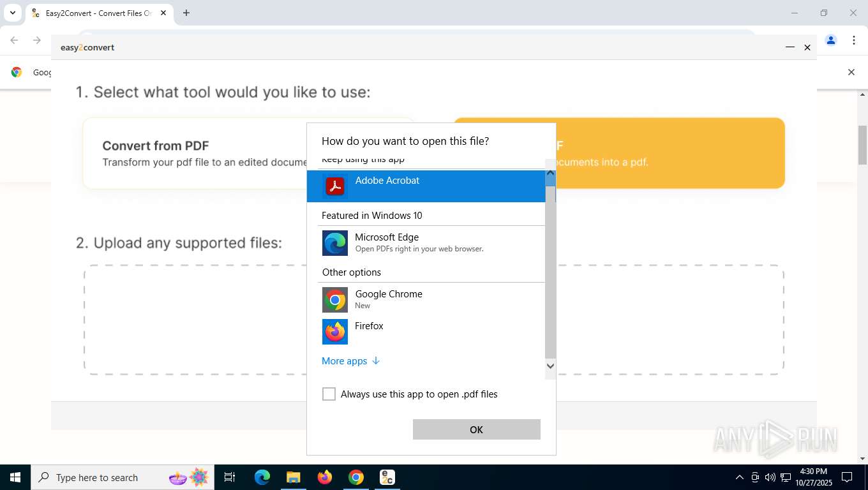Click the Featured in Windows 10 heading
This screenshot has width=868, height=490.
(x=372, y=216)
